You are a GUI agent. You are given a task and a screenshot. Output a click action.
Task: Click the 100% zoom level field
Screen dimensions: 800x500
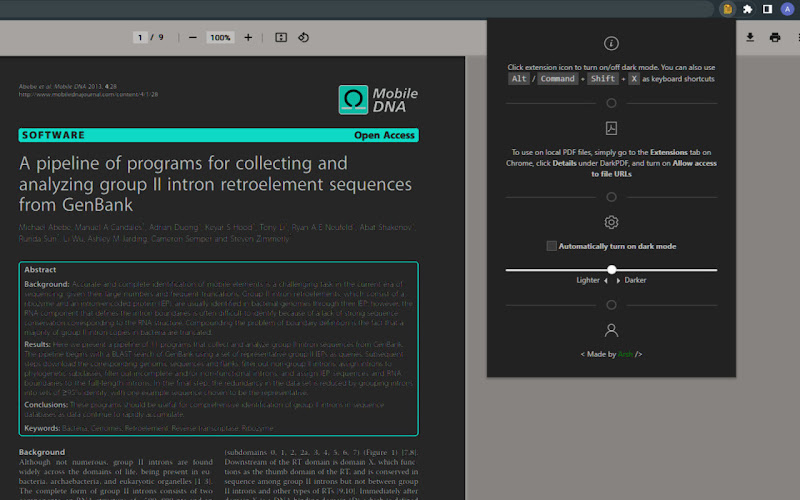pos(220,37)
